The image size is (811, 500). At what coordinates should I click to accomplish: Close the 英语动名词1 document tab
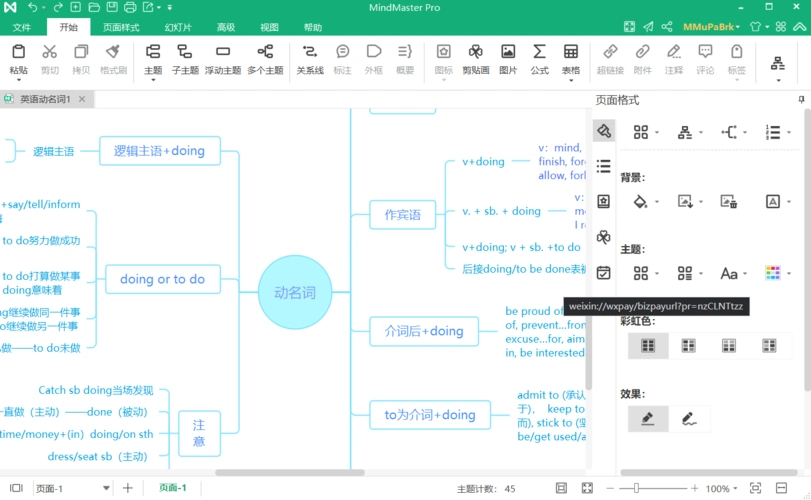[83, 99]
